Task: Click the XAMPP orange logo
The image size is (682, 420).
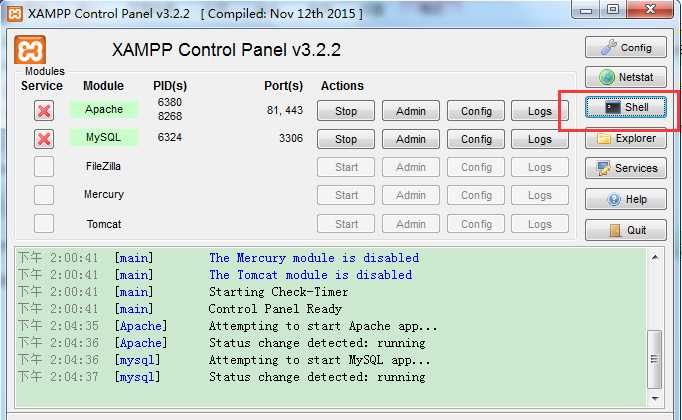Action: (30, 50)
